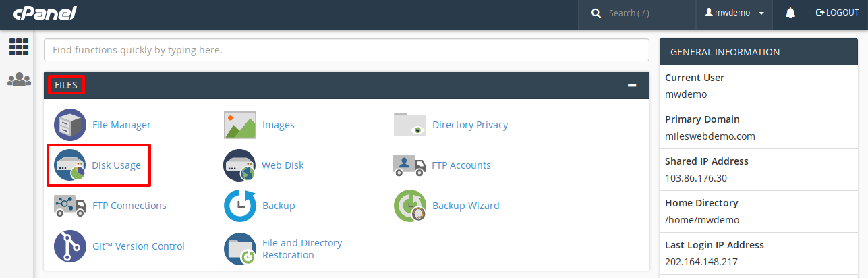Click the Logout button
868x278 pixels.
(x=837, y=13)
